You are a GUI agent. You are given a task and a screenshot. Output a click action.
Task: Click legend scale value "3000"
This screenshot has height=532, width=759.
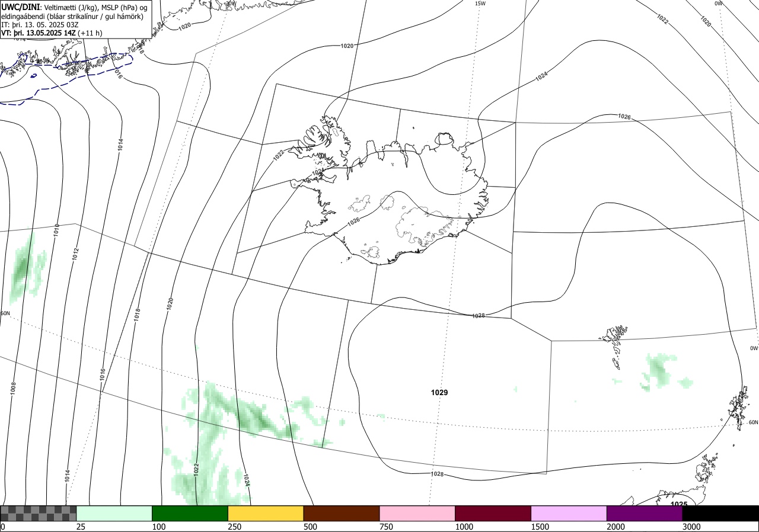click(693, 527)
